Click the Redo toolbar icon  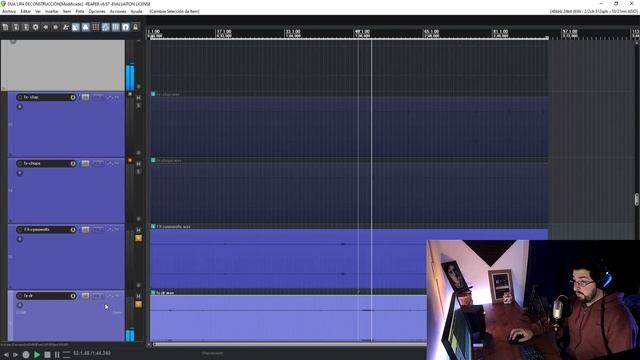[x=56, y=27]
